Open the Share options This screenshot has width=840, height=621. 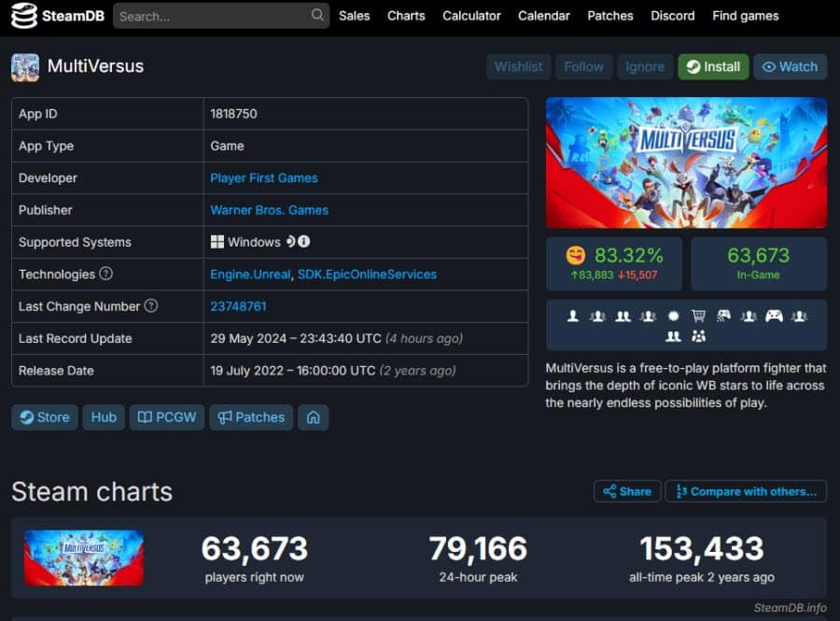click(x=627, y=491)
